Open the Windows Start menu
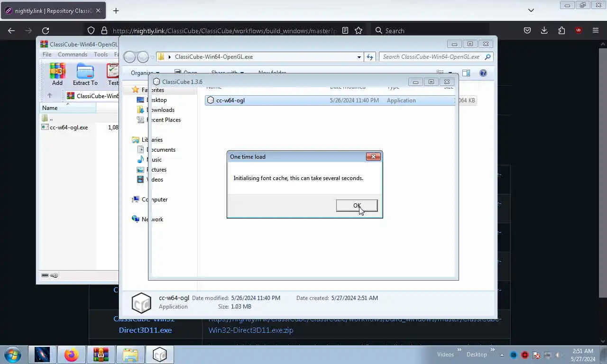 click(12, 355)
